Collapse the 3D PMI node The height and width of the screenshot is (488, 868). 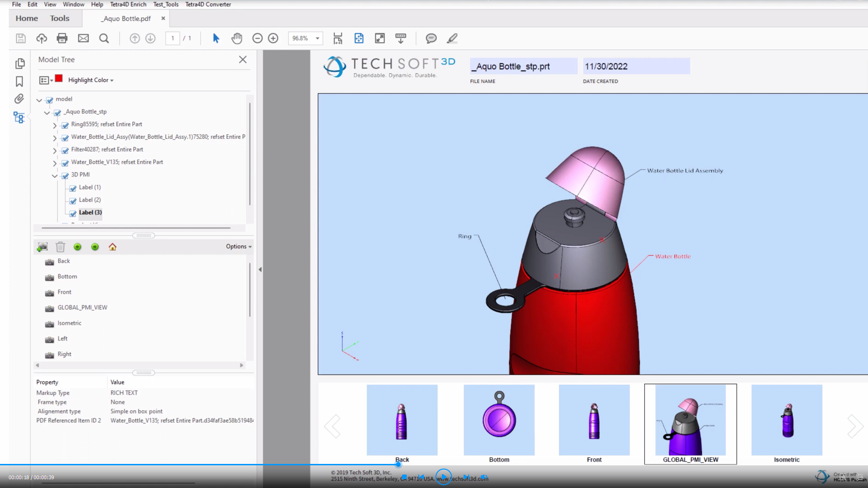[x=55, y=175]
